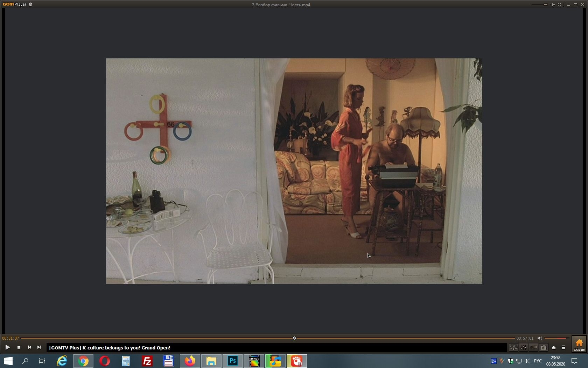Launch Internet Explorer from the taskbar
Viewport: 588px width, 368px height.
tap(62, 361)
